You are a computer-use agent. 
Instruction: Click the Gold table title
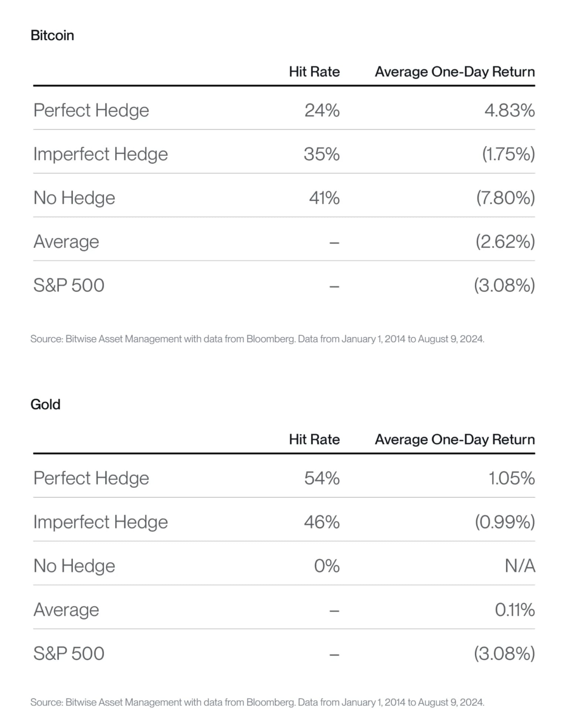coord(45,404)
